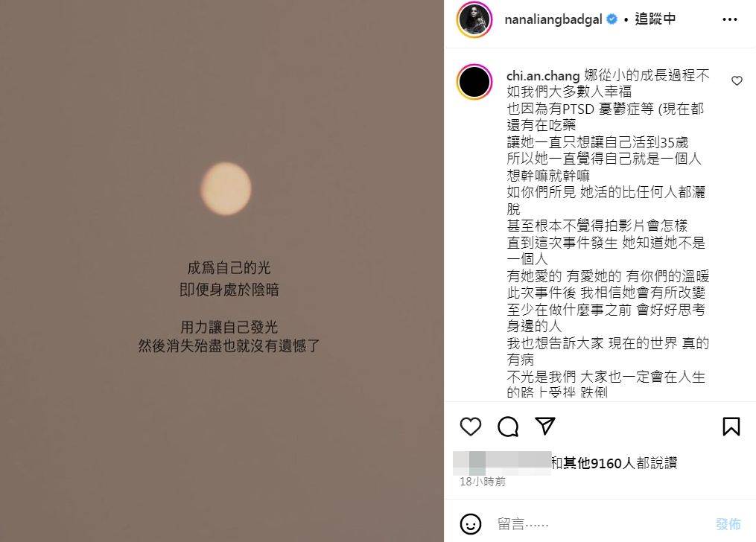
Task: Click the blurred liker name before 和其他
Action: pos(502,463)
